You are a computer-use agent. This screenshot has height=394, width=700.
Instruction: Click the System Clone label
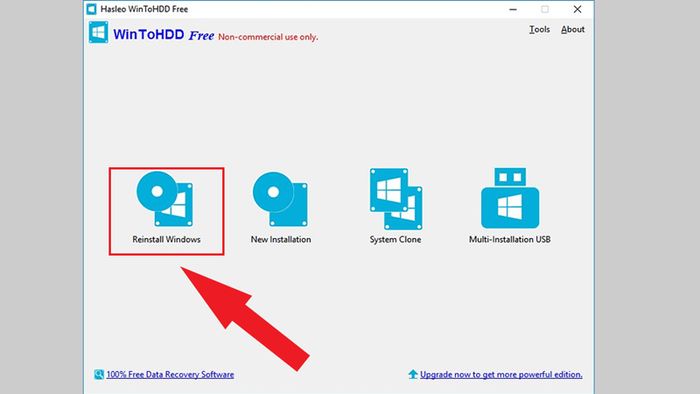(395, 239)
